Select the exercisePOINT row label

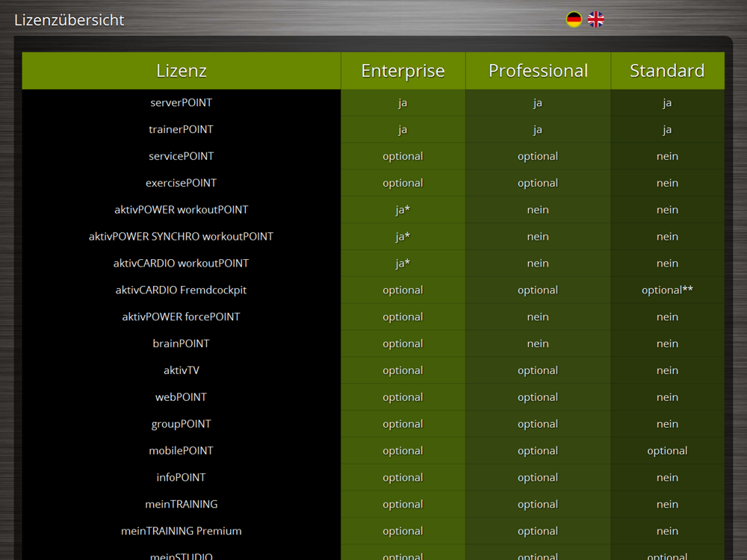(x=181, y=182)
